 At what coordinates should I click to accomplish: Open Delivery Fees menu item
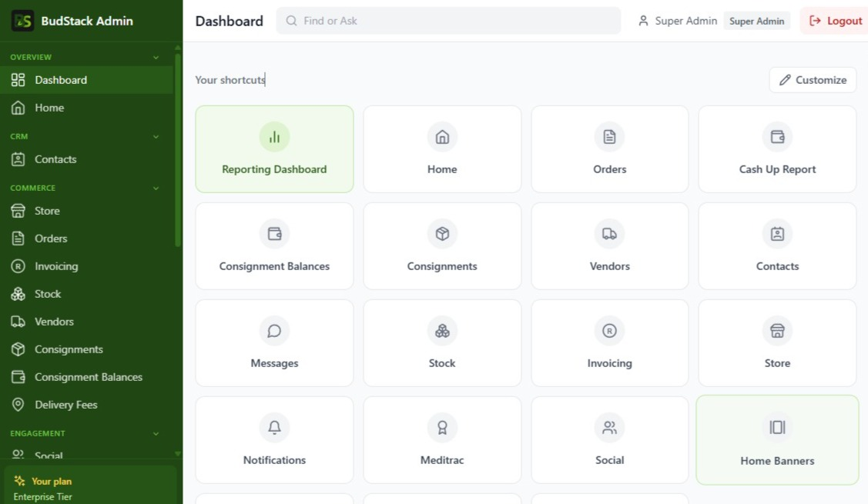[x=86, y=405]
